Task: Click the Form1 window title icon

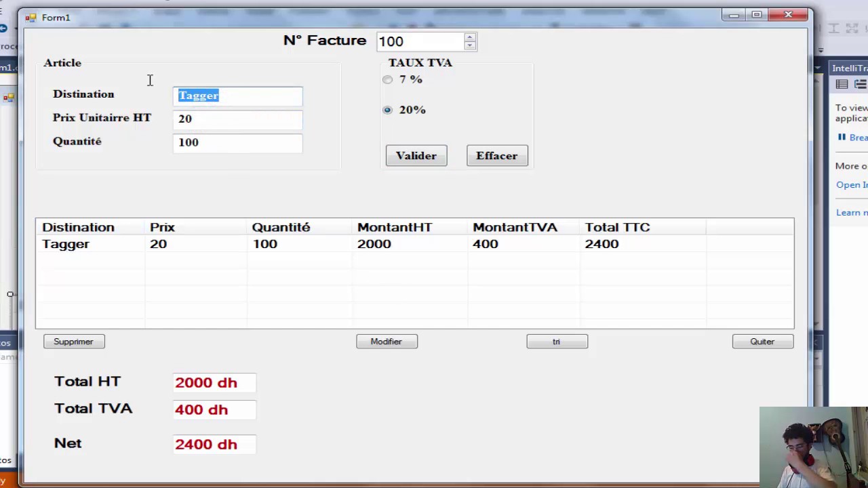Action: tap(31, 18)
